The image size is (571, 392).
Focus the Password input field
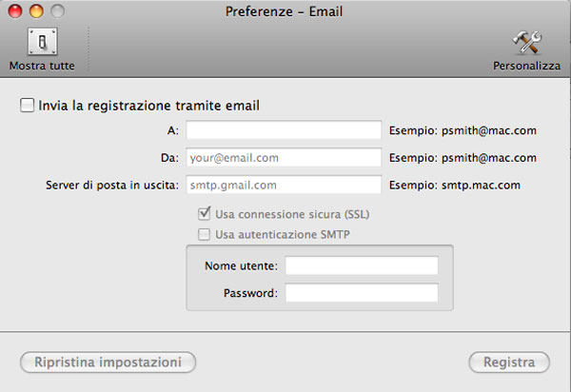(x=362, y=293)
